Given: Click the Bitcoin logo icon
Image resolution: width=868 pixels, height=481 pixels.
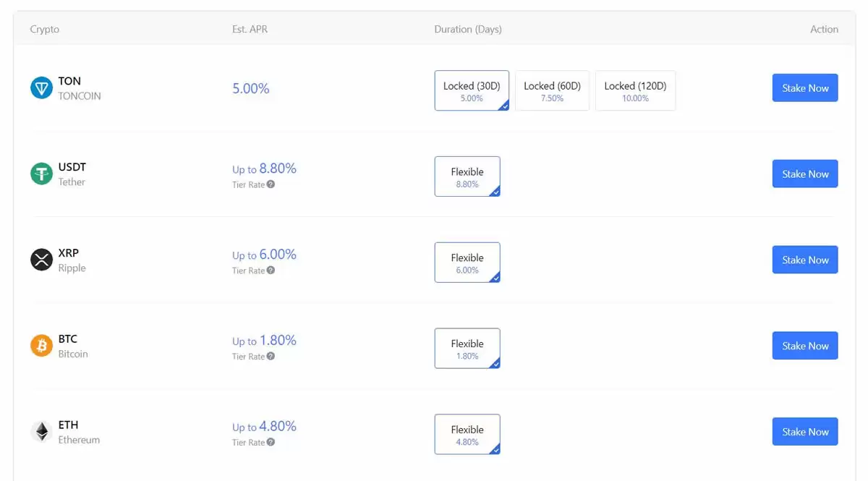Looking at the screenshot, I should pos(41,346).
